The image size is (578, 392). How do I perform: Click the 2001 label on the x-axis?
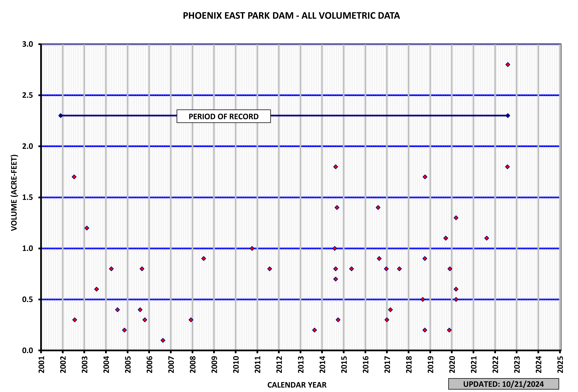[x=41, y=364]
